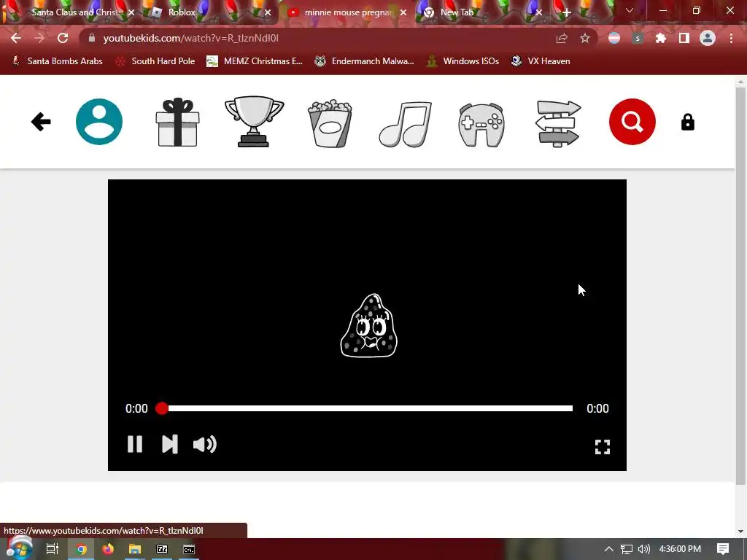Open the taskbar network icon
This screenshot has width=747, height=560.
click(626, 549)
